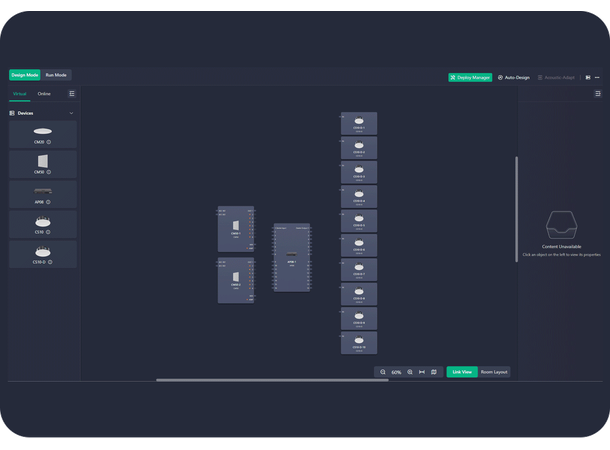Screen dimensions: 610x450
Task: Click the map overview icon in zoom bar
Action: click(434, 372)
